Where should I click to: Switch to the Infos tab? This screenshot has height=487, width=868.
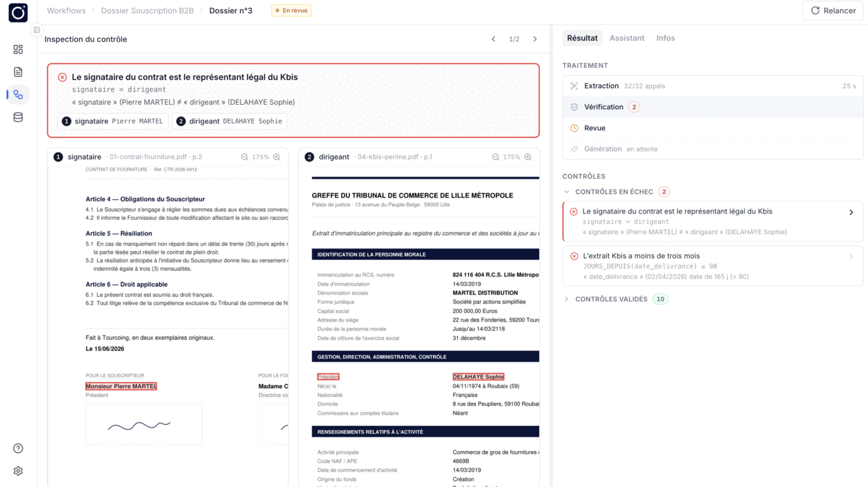(x=665, y=38)
